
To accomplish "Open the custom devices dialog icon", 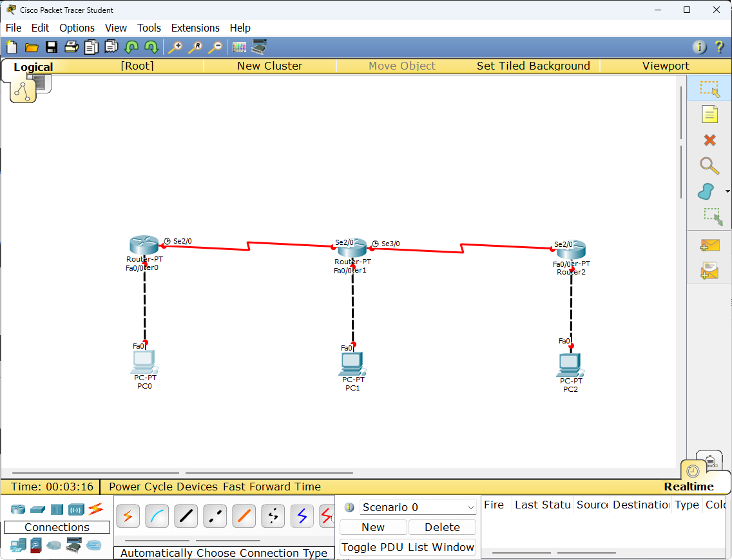I will (x=259, y=46).
